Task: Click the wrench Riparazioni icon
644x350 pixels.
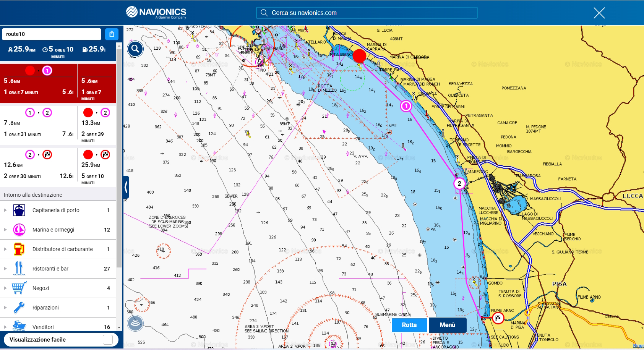Action: (19, 308)
